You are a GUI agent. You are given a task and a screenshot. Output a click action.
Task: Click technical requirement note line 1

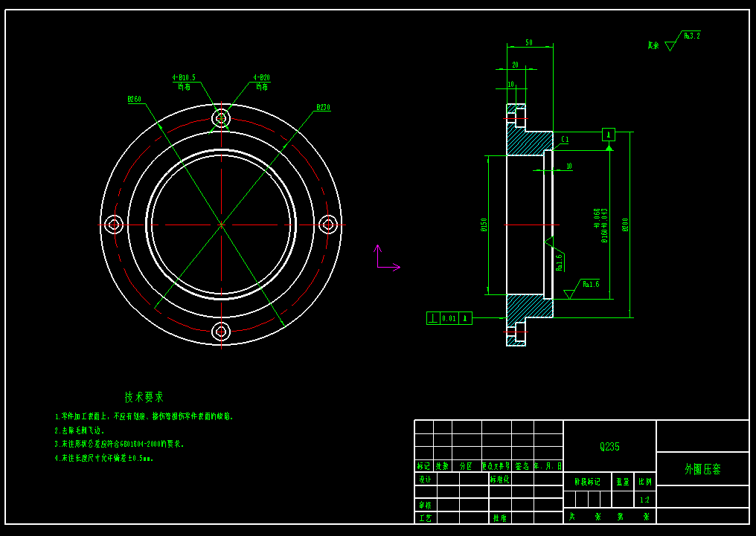(144, 416)
